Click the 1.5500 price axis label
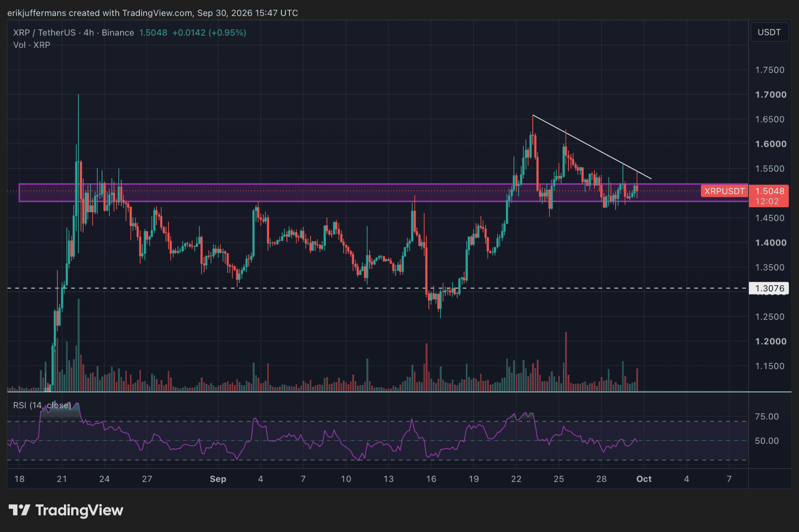The width and height of the screenshot is (799, 532). (x=770, y=169)
